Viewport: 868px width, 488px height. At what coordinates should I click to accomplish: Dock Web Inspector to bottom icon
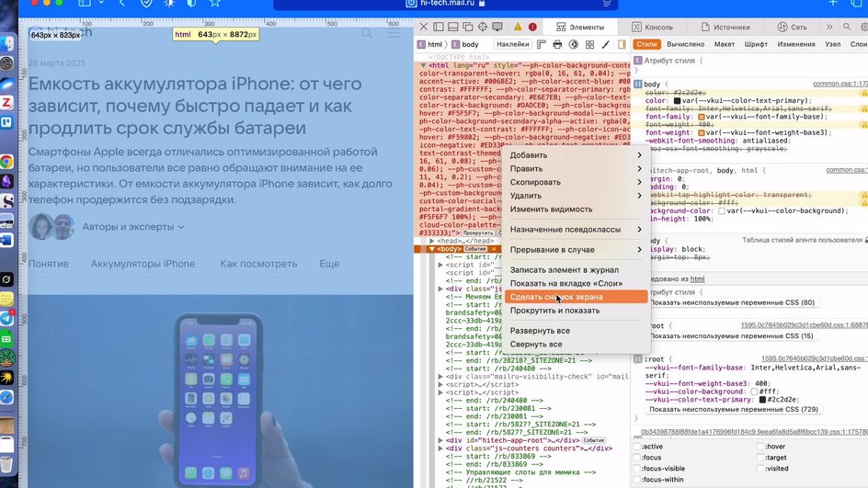(452, 27)
